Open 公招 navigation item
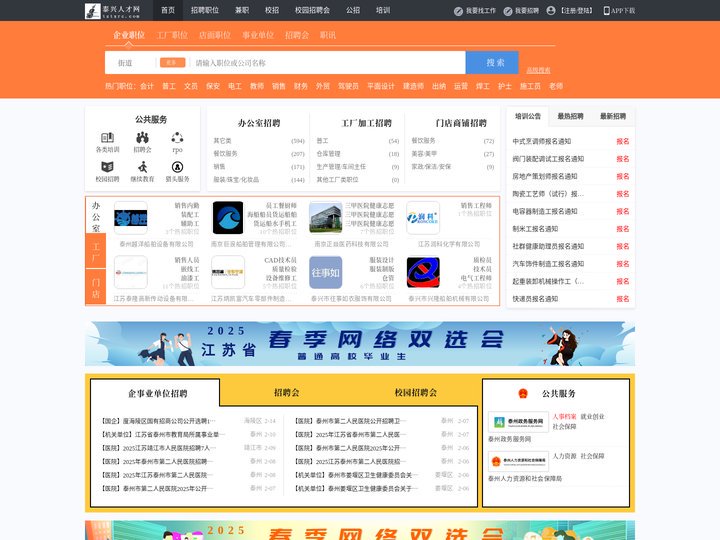 point(353,10)
